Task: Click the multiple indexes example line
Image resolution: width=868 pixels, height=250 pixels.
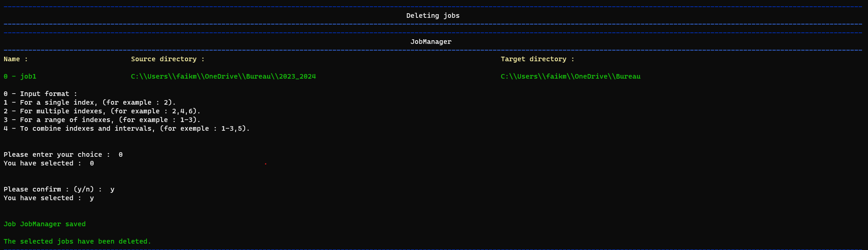Action: (x=102, y=111)
